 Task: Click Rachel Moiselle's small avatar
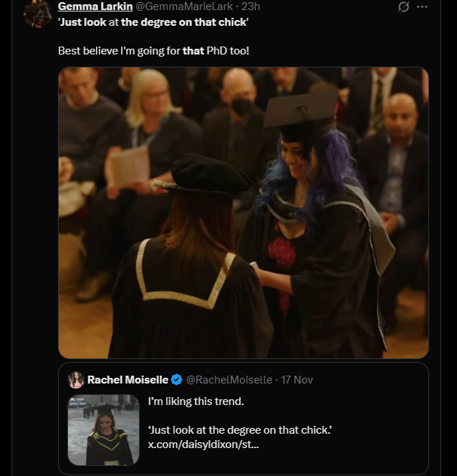pos(76,380)
